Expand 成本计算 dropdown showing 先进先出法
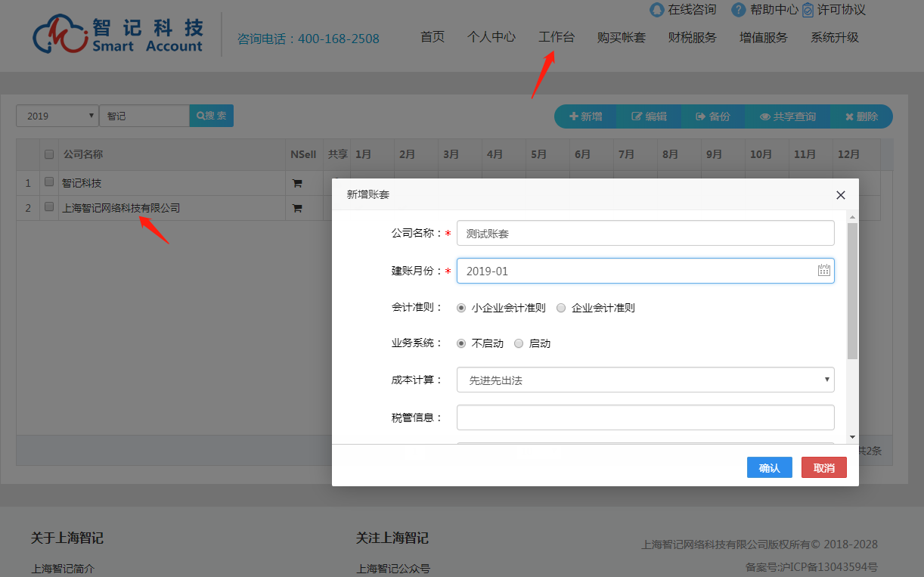The height and width of the screenshot is (577, 924). tap(645, 380)
